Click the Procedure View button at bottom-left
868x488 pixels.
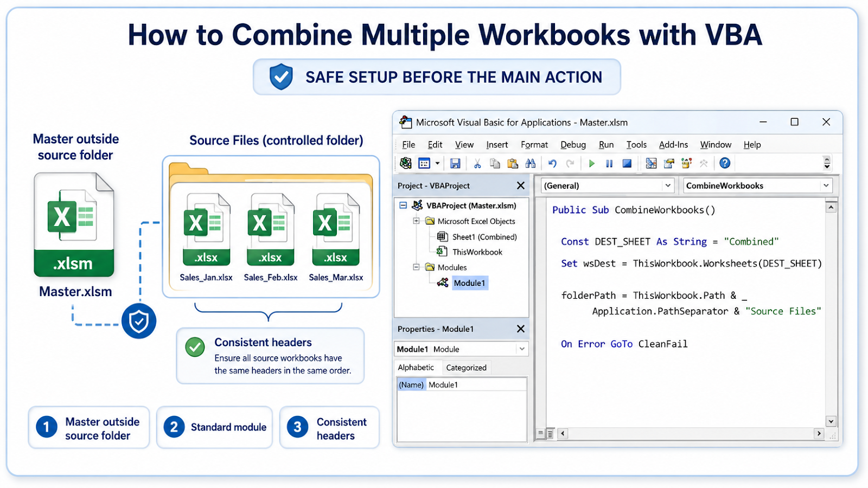[540, 434]
